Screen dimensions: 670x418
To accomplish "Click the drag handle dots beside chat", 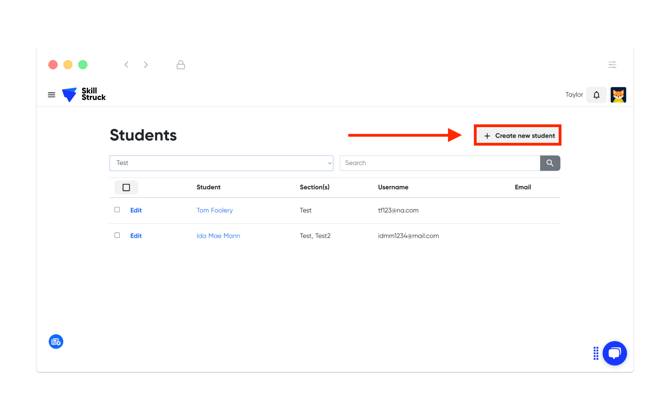I will (x=596, y=353).
